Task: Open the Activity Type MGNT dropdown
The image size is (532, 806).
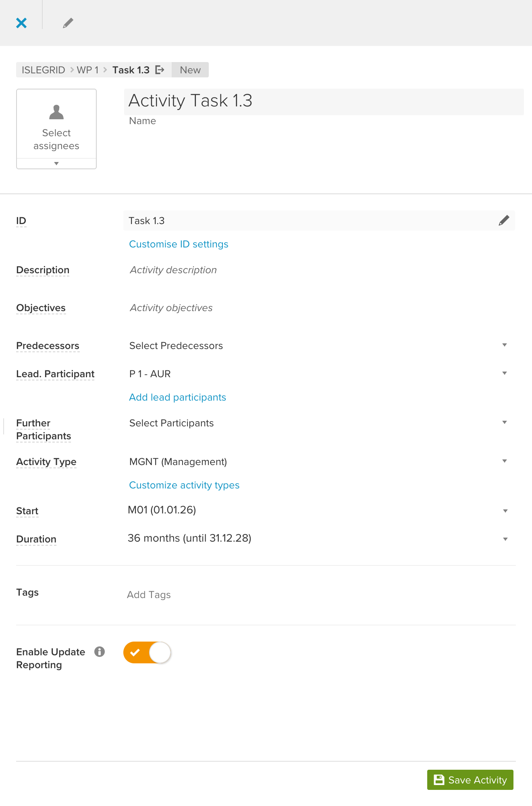Action: coord(318,461)
